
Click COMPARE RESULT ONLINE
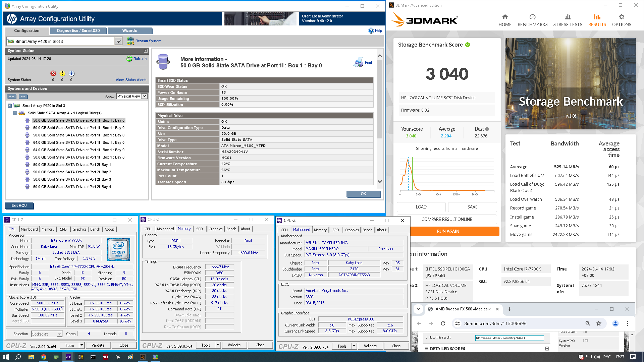coord(447,219)
